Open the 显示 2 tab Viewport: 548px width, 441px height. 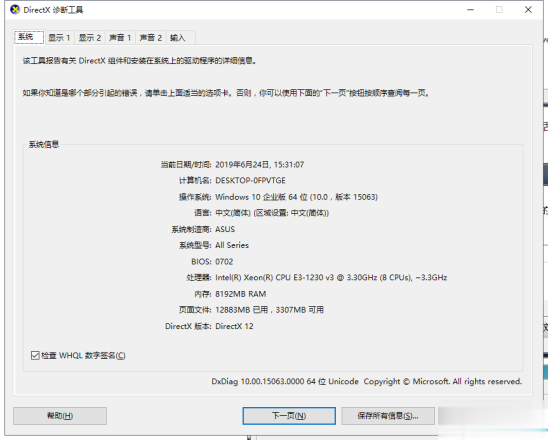[90, 38]
